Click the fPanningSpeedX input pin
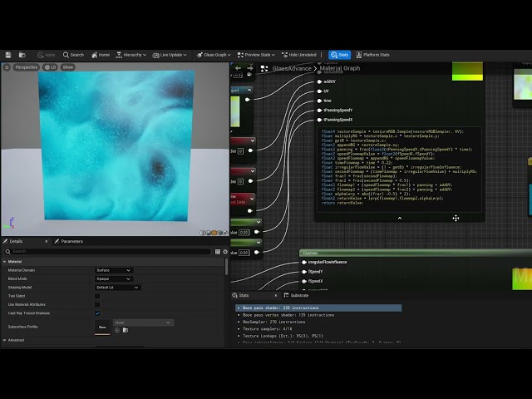This screenshot has width=532, height=399. tap(319, 120)
